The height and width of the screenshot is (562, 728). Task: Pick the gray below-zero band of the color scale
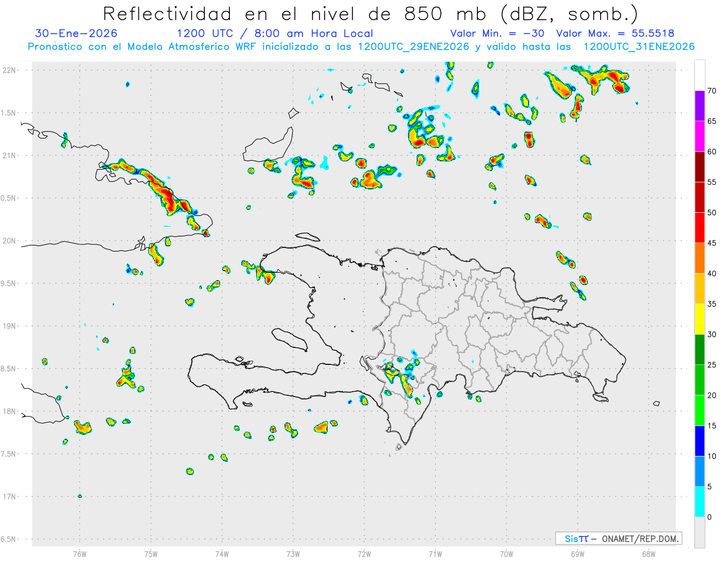pos(699,532)
